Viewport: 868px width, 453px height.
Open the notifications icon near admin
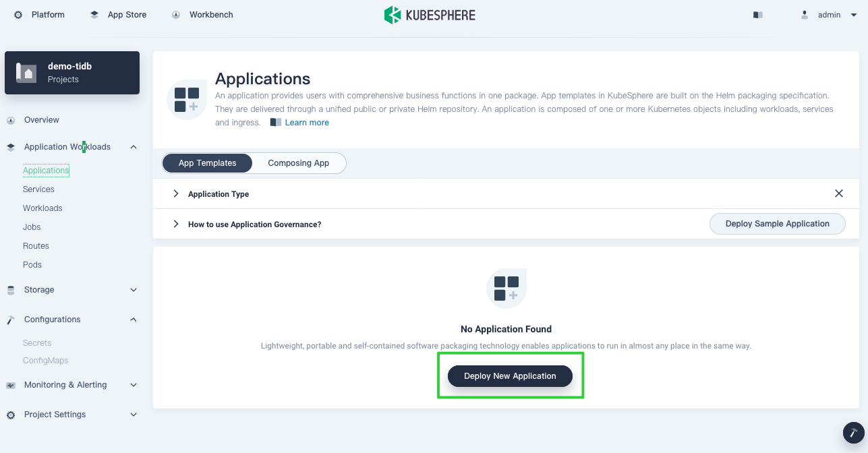pyautogui.click(x=757, y=14)
